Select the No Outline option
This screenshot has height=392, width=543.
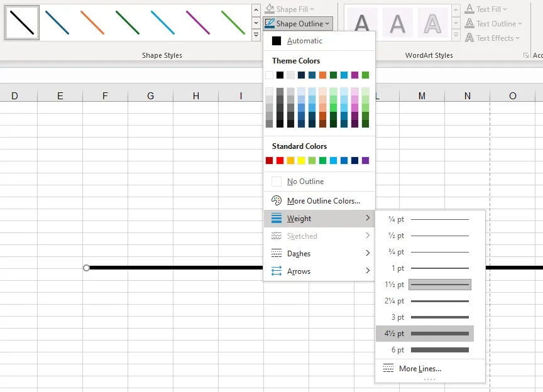[305, 182]
